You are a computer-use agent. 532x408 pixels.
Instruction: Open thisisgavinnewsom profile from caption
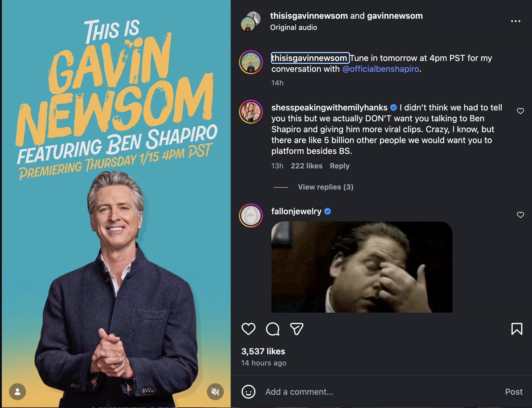[x=310, y=58]
